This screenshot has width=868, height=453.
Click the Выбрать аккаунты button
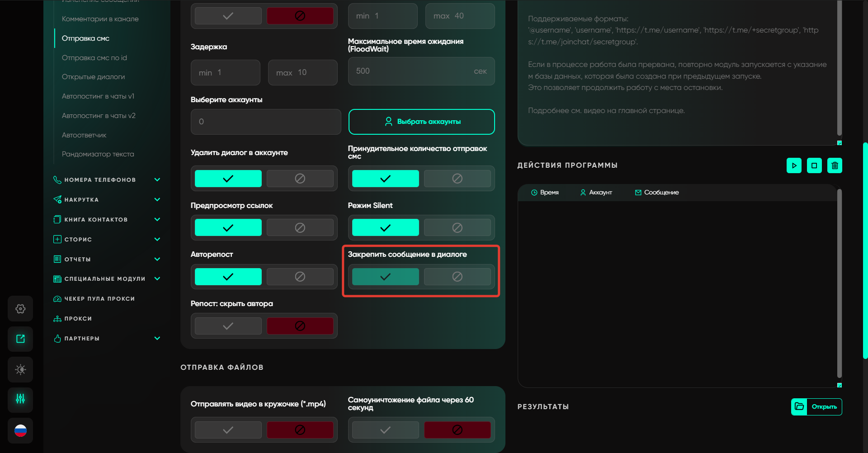coord(421,122)
